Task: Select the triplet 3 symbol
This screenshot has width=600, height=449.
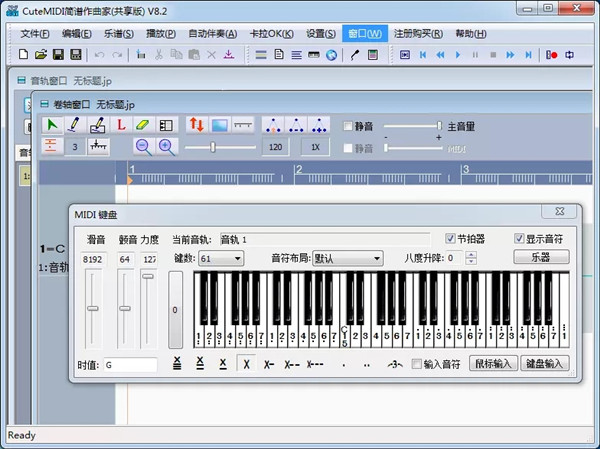Action: pyautogui.click(x=395, y=364)
